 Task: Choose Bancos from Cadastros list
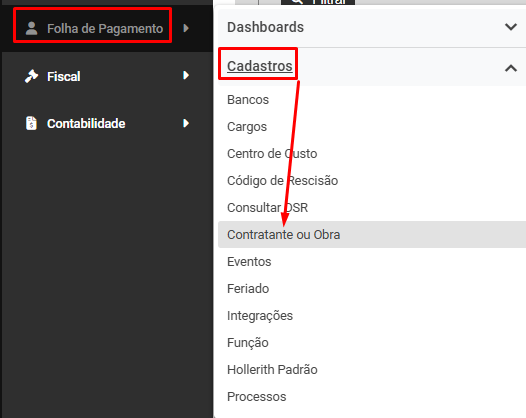click(x=248, y=100)
